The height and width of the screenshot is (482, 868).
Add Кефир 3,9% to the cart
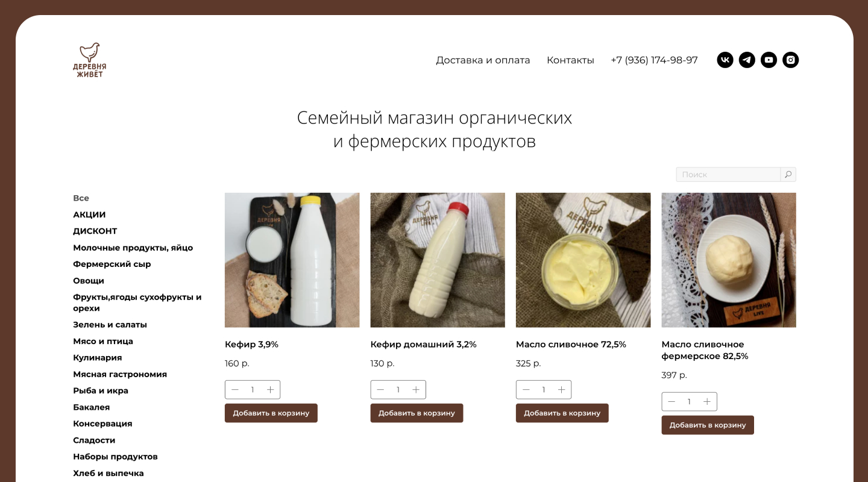271,413
